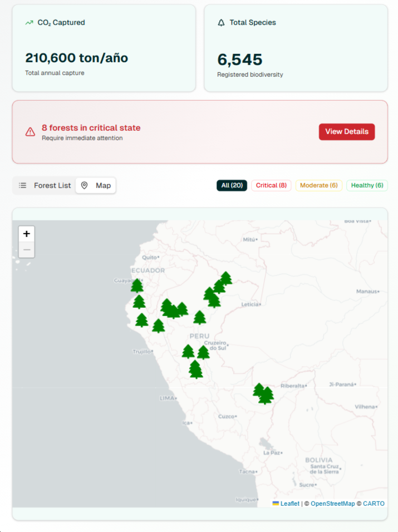Click the View Details button
398x532 pixels.
(x=346, y=131)
